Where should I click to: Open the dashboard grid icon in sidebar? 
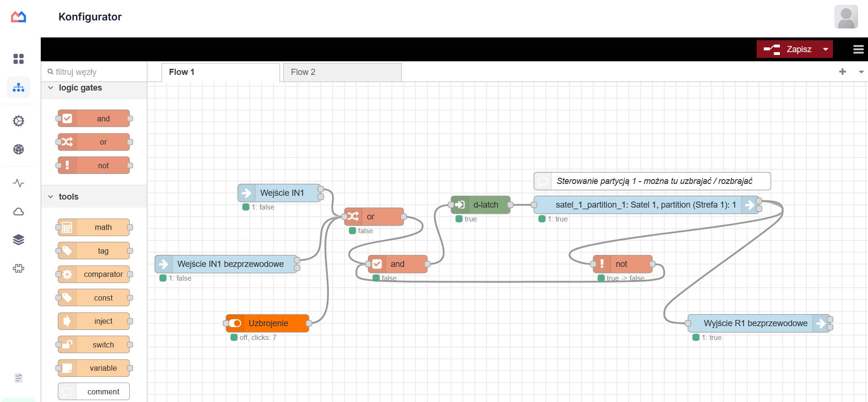[18, 59]
